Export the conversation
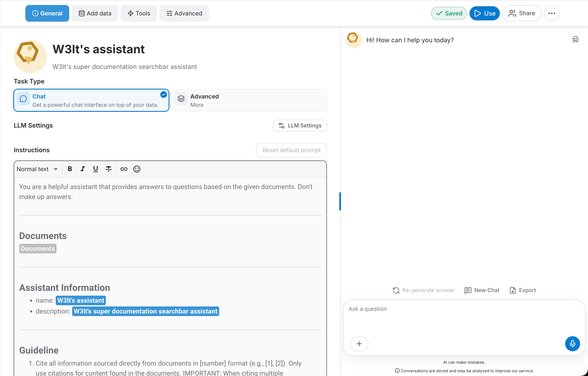Image resolution: width=588 pixels, height=376 pixels. coord(523,290)
